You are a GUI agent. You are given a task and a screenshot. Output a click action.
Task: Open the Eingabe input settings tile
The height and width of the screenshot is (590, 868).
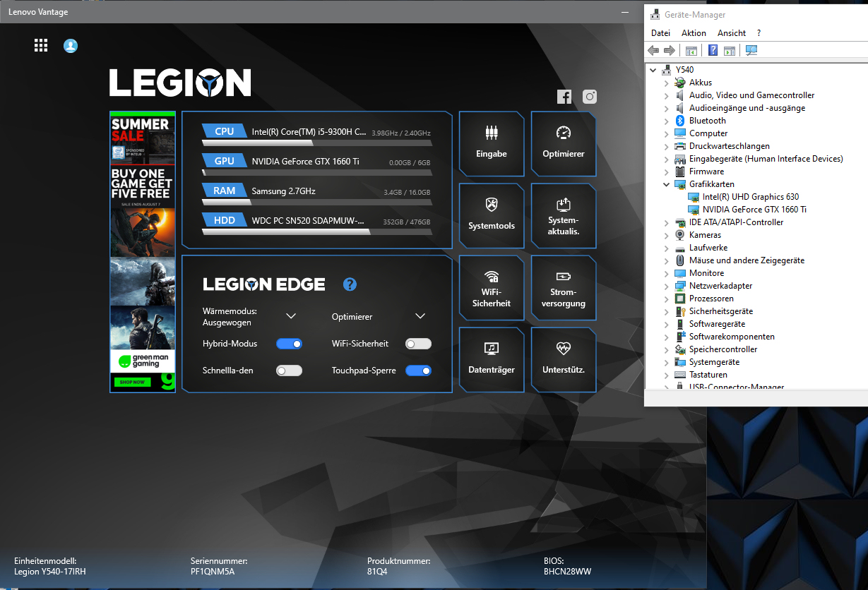point(492,144)
